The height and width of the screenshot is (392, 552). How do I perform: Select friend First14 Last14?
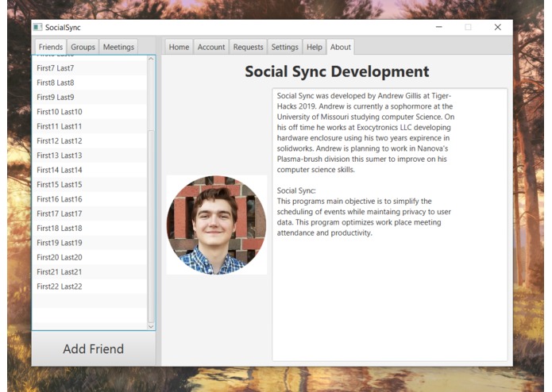[90, 170]
